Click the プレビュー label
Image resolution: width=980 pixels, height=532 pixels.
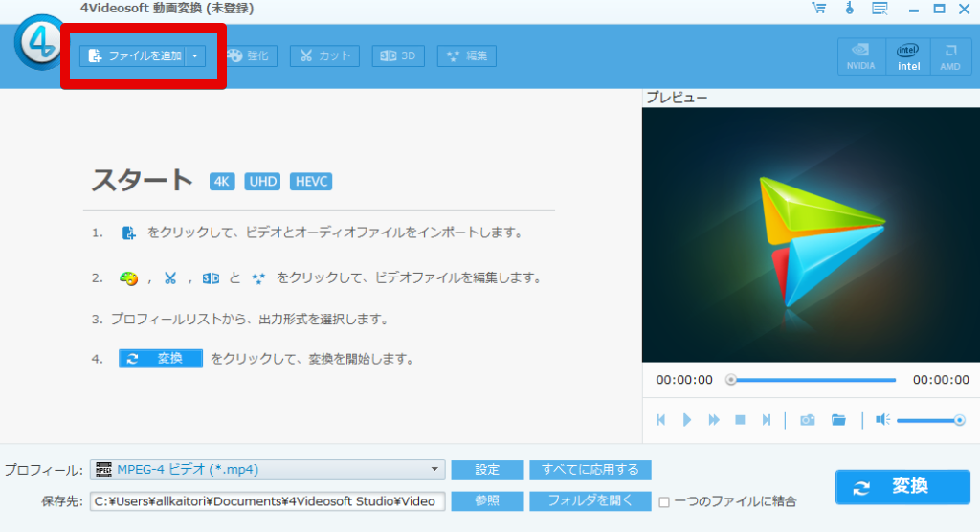pos(677,98)
